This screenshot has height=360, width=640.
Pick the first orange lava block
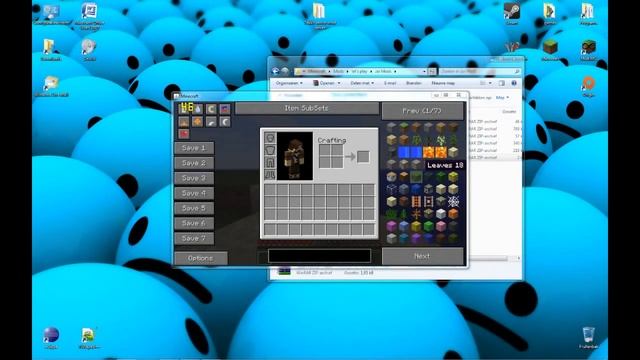click(429, 152)
